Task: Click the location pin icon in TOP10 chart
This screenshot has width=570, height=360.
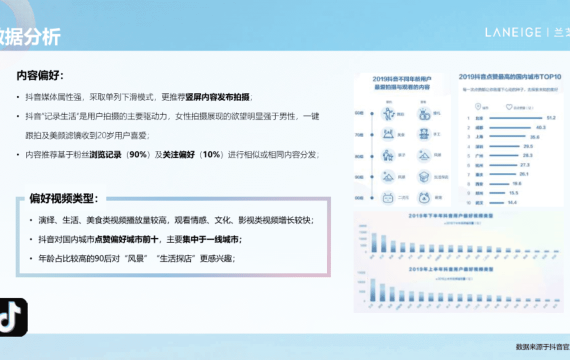Action: [478, 107]
